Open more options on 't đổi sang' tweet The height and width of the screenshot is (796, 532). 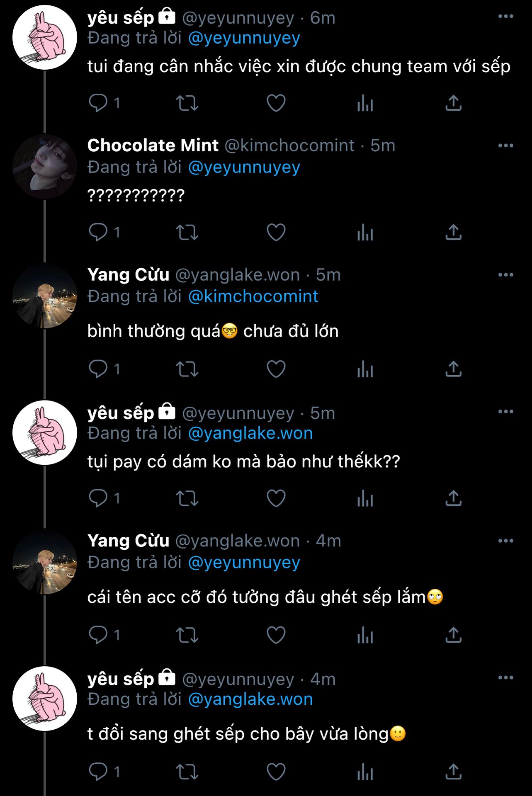pyautogui.click(x=505, y=677)
